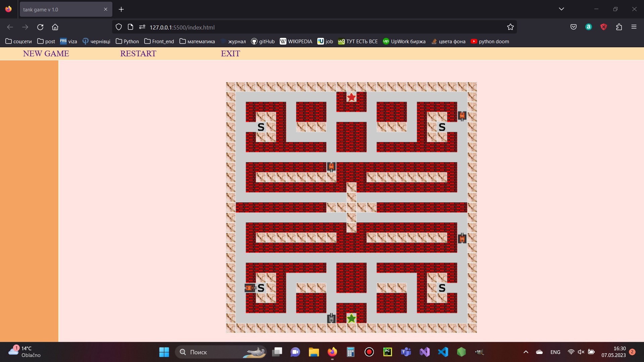Show hidden system tray icons

(x=526, y=352)
